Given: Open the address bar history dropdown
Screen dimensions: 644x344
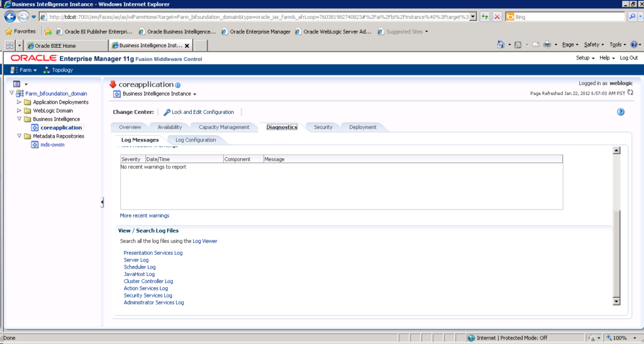Looking at the screenshot, I should (x=473, y=17).
